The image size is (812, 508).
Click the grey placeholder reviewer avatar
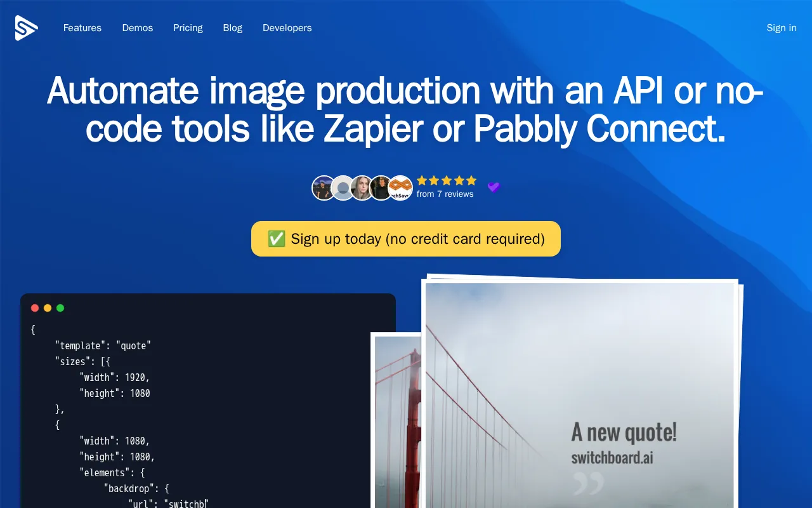tap(343, 188)
